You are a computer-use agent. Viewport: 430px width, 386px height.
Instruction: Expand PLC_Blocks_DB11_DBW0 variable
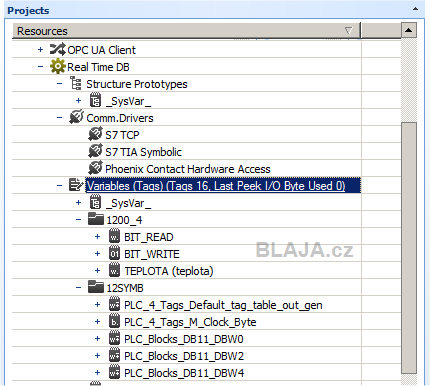click(97, 338)
